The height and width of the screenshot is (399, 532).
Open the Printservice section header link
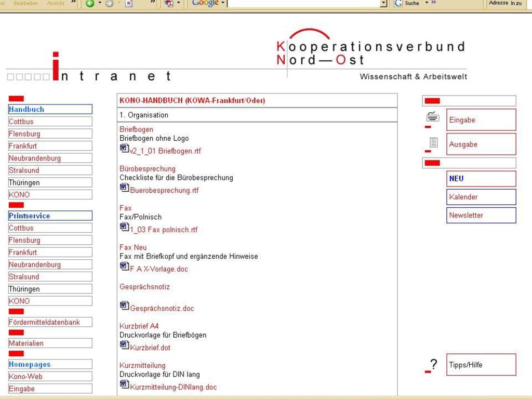[50, 216]
